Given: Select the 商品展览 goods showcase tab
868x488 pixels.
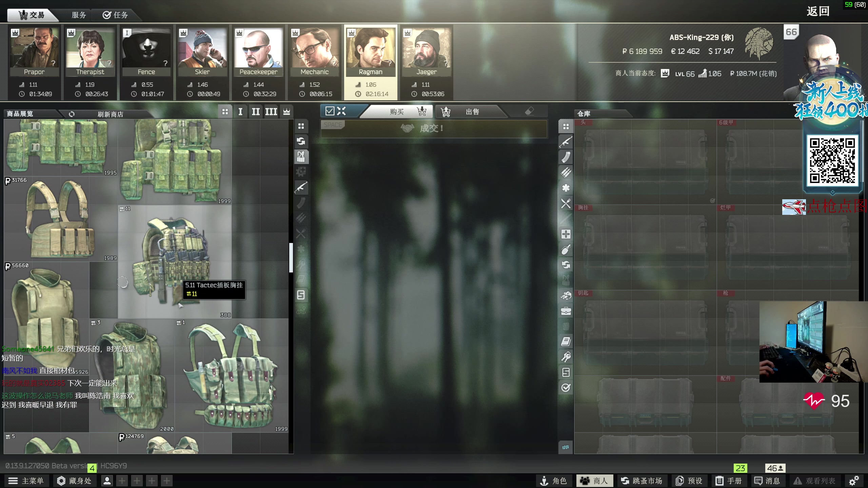Looking at the screenshot, I should [x=20, y=114].
